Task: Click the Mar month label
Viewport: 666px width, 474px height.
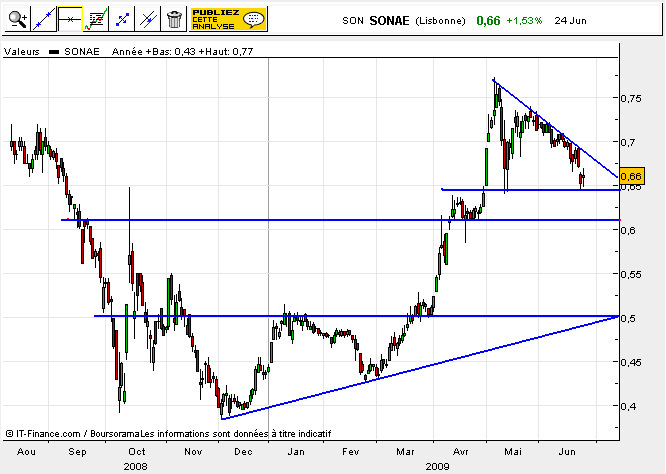Action: click(405, 451)
